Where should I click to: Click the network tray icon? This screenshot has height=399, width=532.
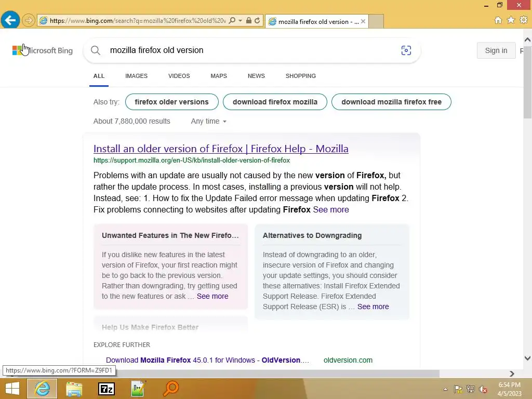click(470, 389)
